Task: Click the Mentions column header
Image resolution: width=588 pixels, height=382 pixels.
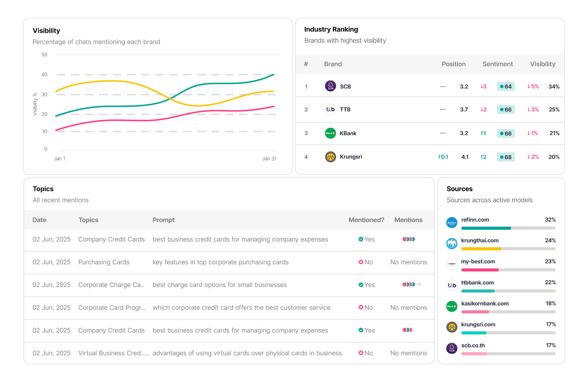Action: (408, 220)
